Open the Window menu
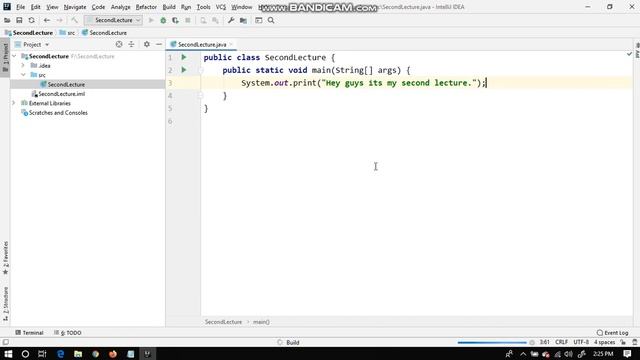 (x=242, y=7)
